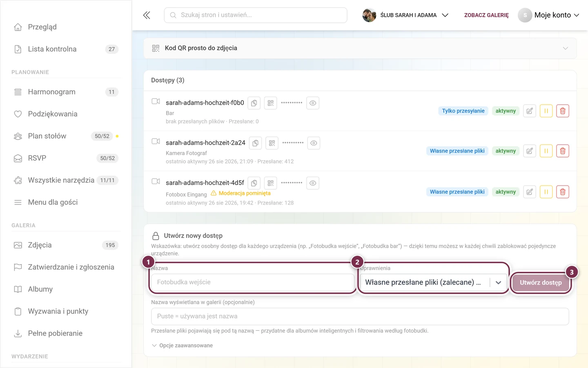The width and height of the screenshot is (588, 368).
Task: Go to Lista kontrolna
Action: (x=66, y=49)
